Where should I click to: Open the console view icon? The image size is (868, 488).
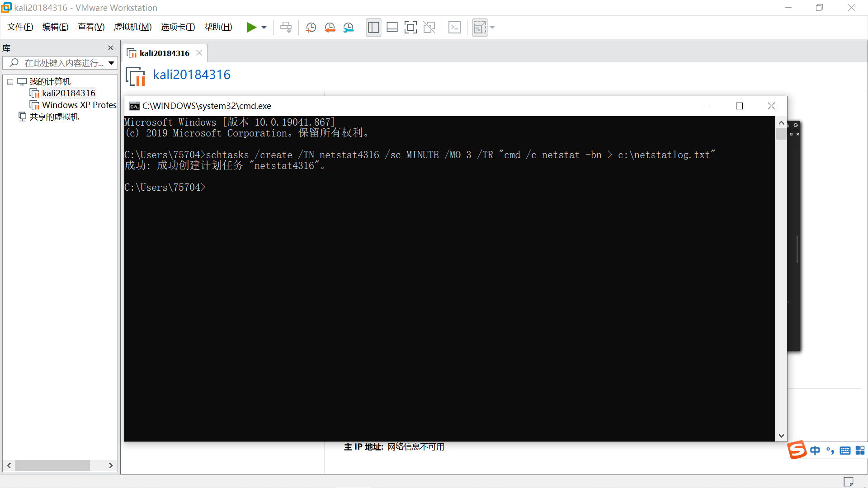[x=454, y=28]
